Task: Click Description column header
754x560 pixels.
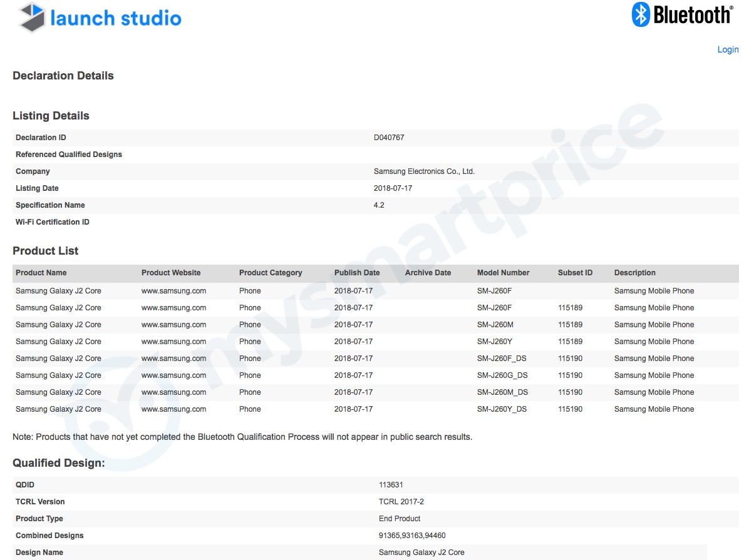Action: coord(635,273)
